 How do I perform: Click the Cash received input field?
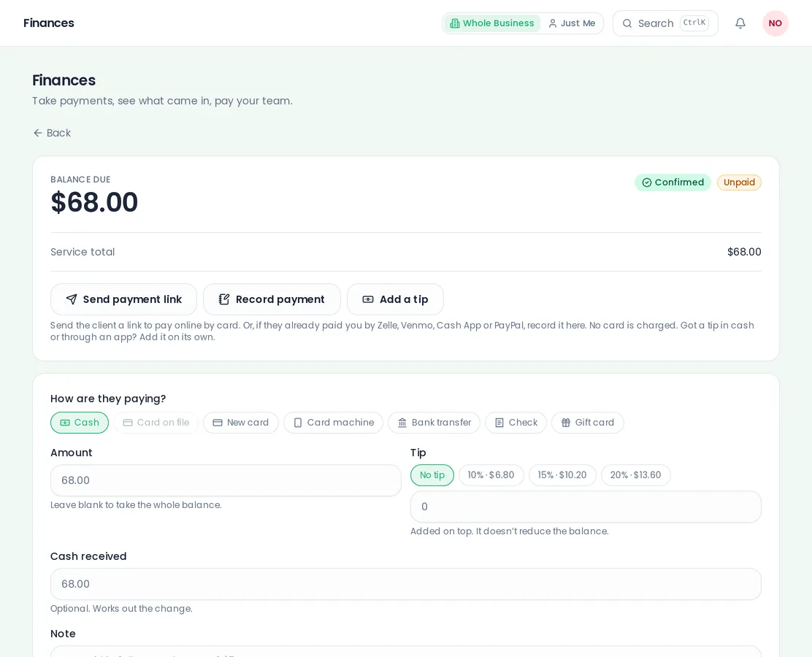(x=405, y=584)
